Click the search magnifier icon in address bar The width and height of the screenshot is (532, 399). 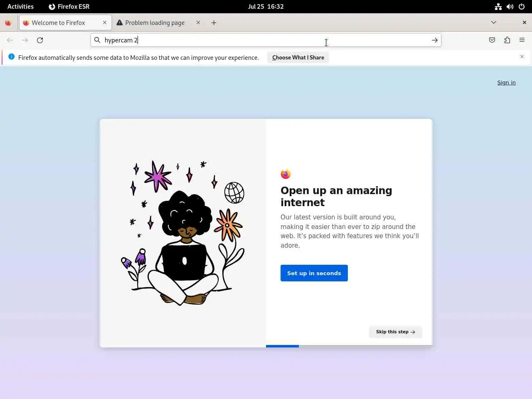tap(97, 40)
